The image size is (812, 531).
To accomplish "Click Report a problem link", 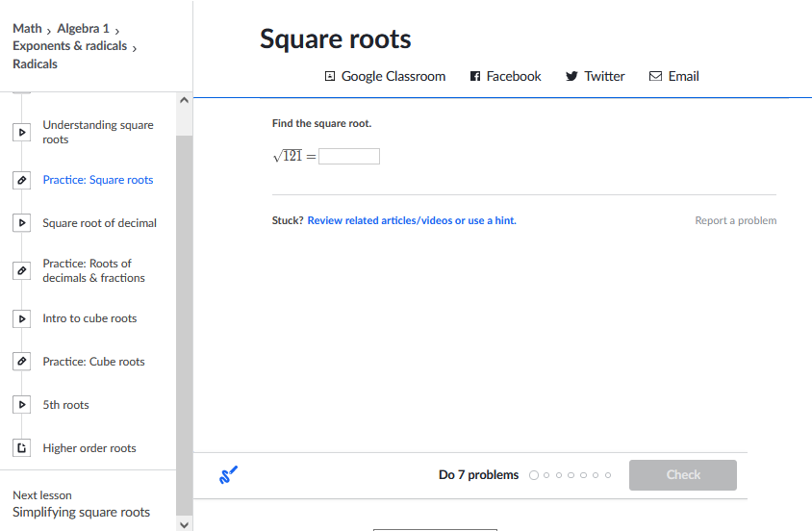I will click(736, 220).
